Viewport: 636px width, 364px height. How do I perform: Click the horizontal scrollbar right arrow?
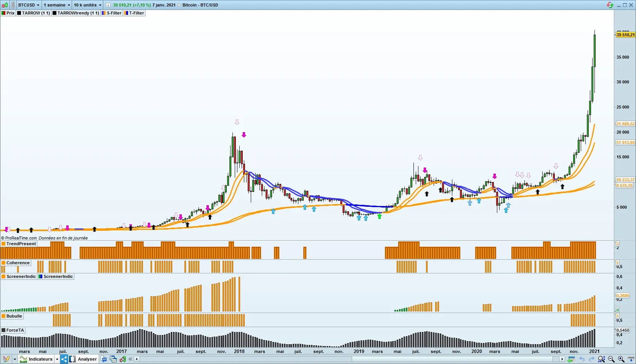pyautogui.click(x=562, y=359)
